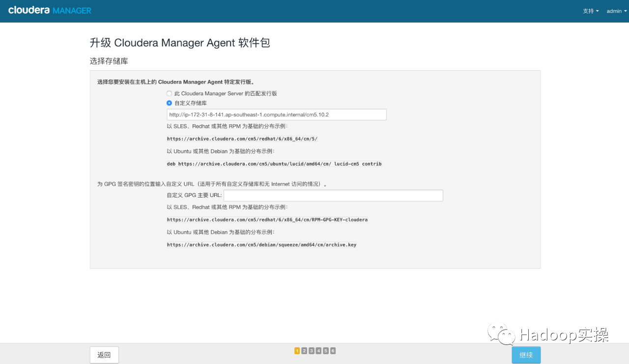Select the 自定义存储库 radio button

(170, 103)
